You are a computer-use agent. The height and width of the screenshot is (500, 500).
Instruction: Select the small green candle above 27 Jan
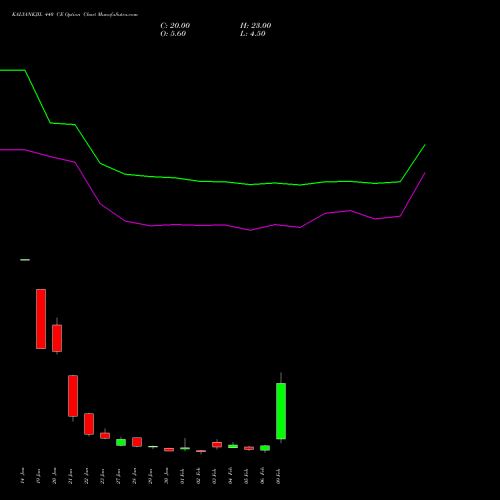(121, 442)
